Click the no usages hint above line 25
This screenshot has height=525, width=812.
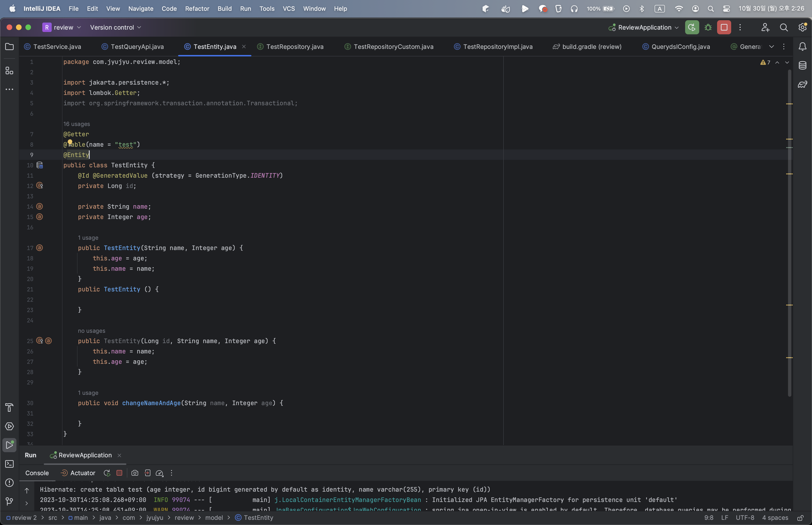tap(91, 331)
